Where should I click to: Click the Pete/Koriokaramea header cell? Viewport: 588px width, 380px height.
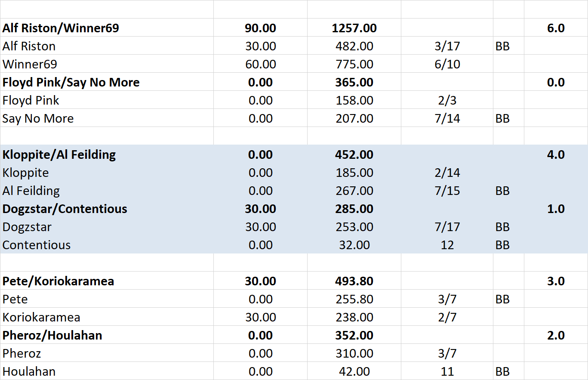pos(107,281)
